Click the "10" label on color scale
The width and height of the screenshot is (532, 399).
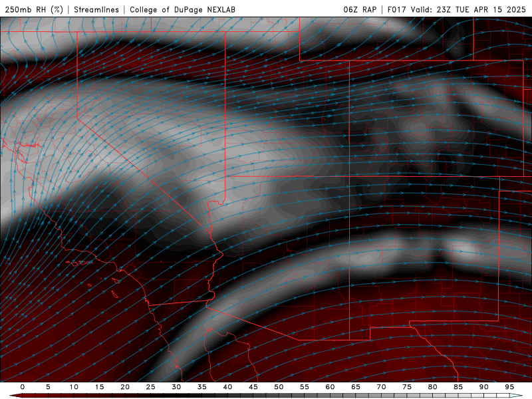[74, 387]
